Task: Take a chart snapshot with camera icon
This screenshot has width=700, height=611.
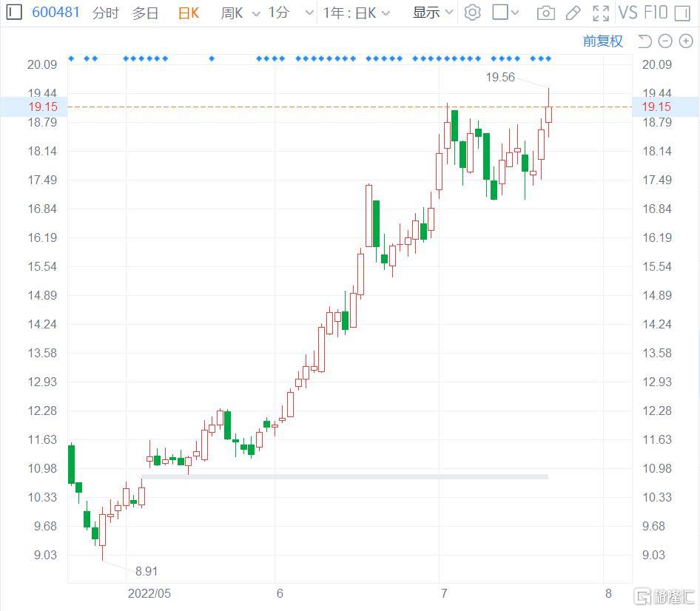Action: (546, 13)
